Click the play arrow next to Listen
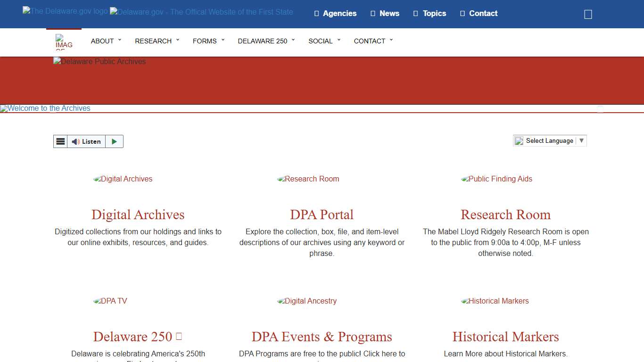Screen dimensions: 644x362 click(114, 141)
